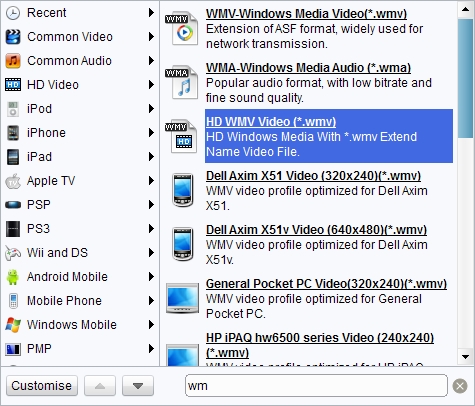Click the PS3 console icon

pyautogui.click(x=13, y=229)
